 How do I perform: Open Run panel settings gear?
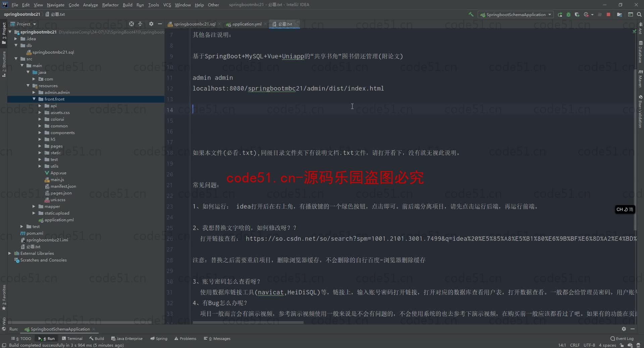pos(624,329)
